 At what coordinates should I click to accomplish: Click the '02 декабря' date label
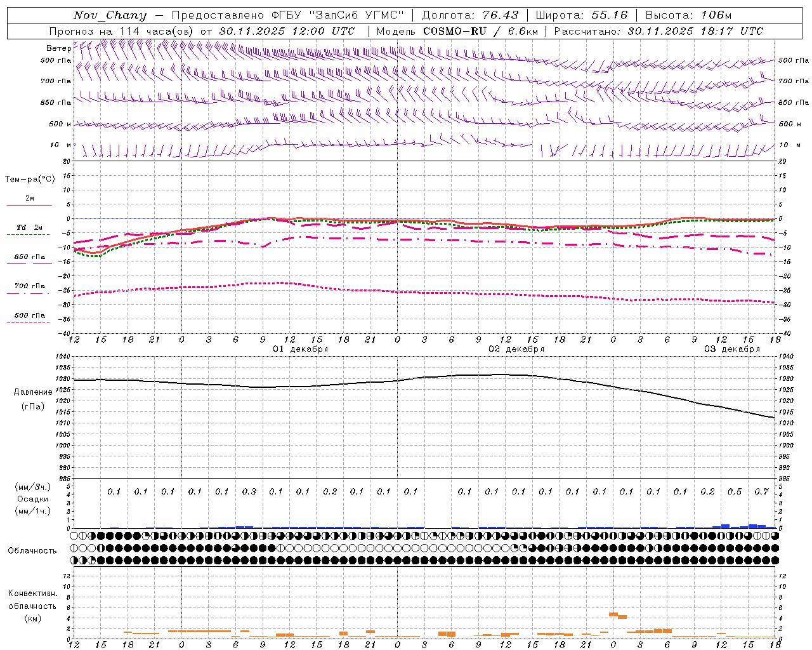[516, 349]
